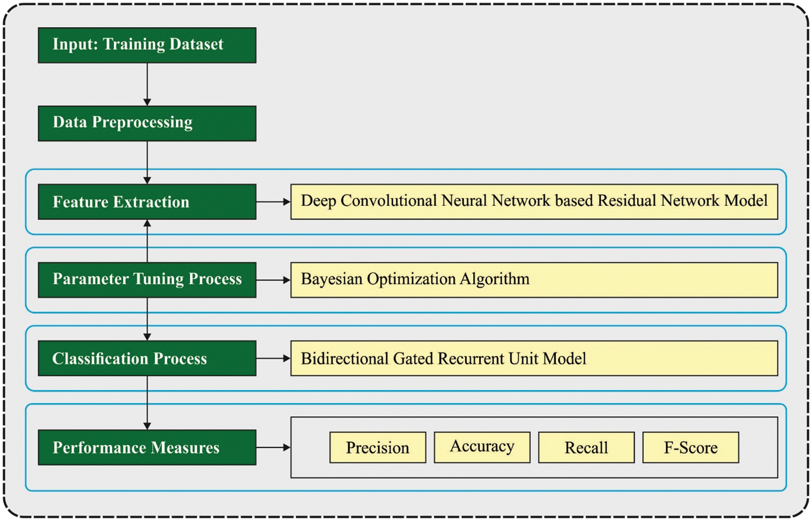The image size is (812, 521).
Task: Select the Performance Measures box
Action: (x=146, y=447)
